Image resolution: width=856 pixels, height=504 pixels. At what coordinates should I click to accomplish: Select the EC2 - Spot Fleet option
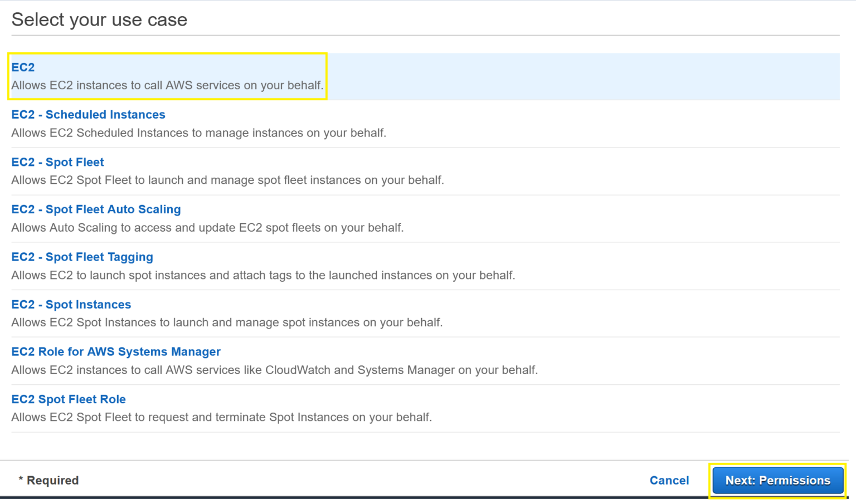pos(57,162)
